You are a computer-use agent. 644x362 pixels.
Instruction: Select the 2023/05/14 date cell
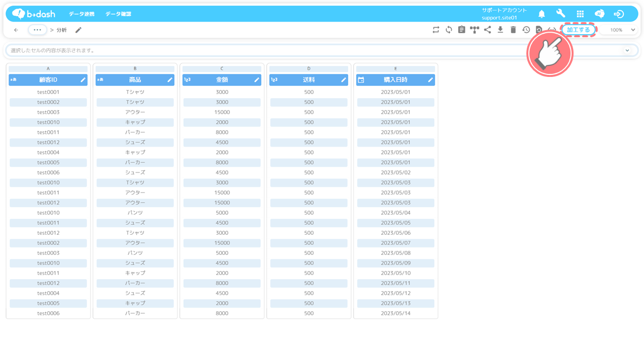(x=395, y=313)
